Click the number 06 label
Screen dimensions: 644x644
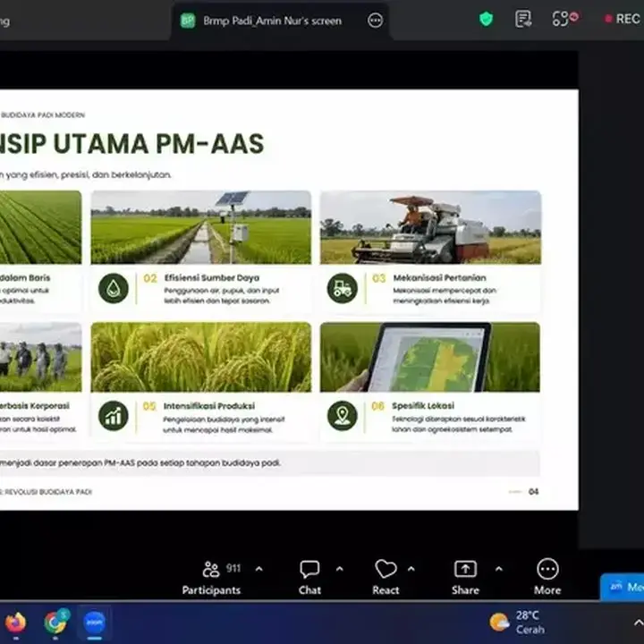coord(377,406)
